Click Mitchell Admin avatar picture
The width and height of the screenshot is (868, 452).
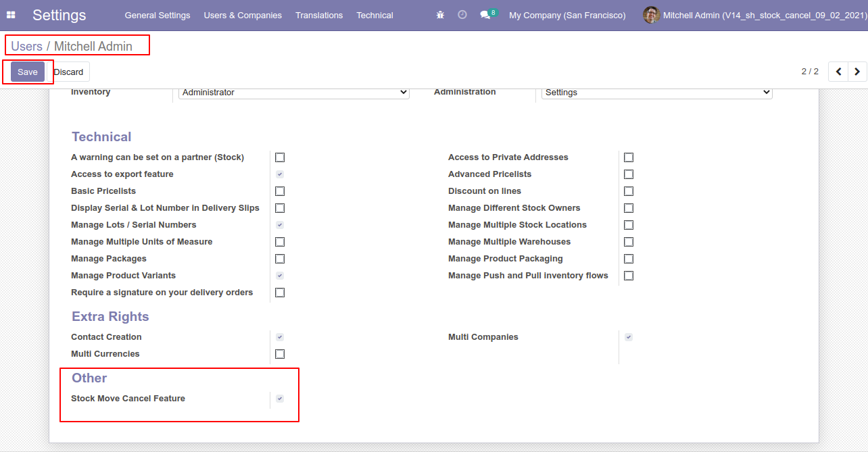point(651,15)
